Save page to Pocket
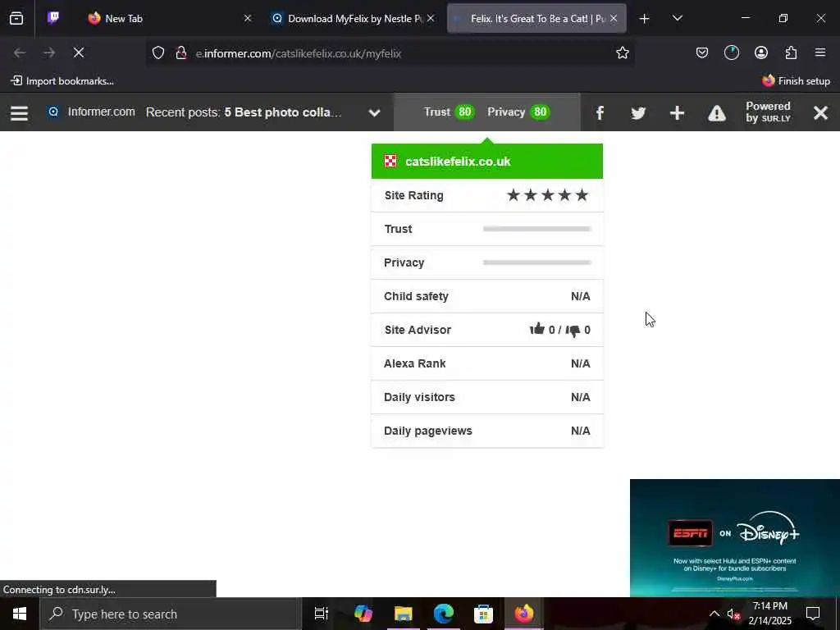The width and height of the screenshot is (840, 630). pyautogui.click(x=702, y=52)
